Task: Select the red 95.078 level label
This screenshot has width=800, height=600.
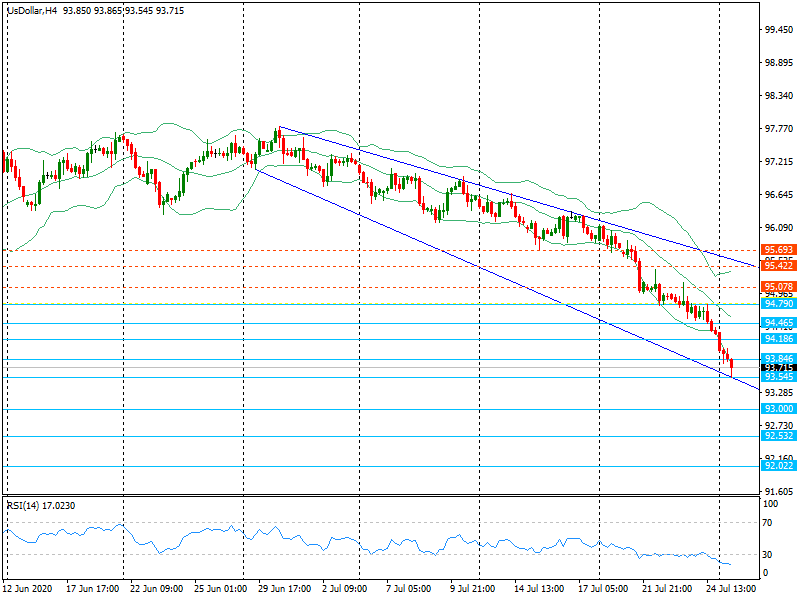Action: click(779, 287)
